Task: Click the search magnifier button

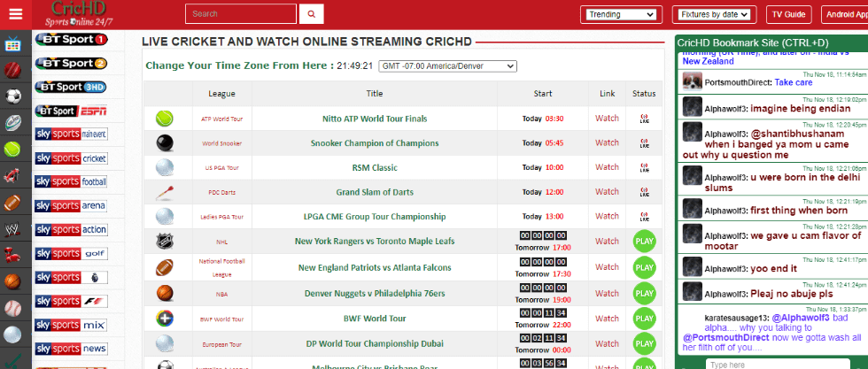Action: tap(312, 14)
